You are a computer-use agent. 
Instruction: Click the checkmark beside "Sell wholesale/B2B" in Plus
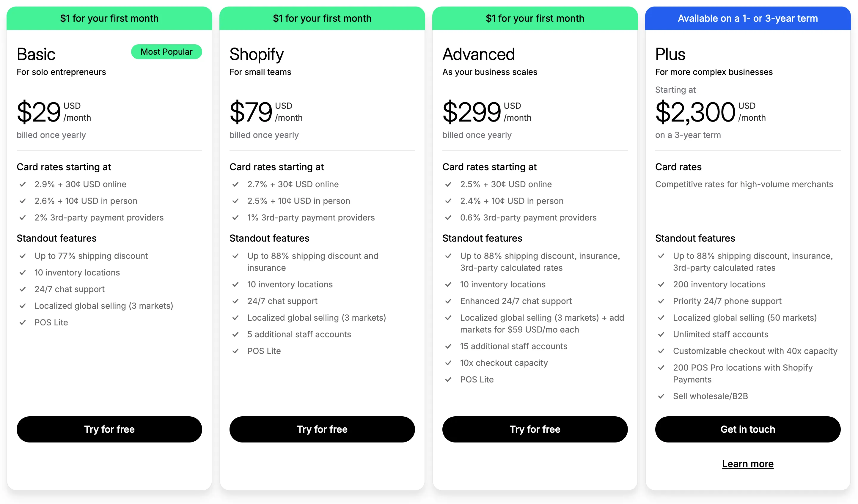[x=661, y=396]
